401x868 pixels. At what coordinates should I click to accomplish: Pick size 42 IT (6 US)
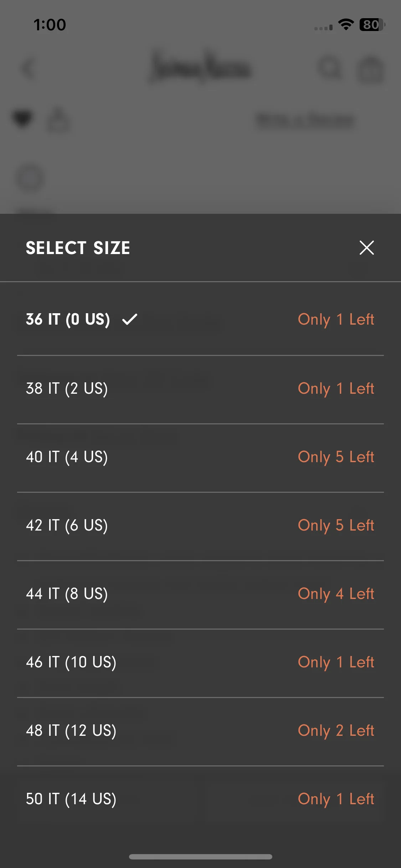pyautogui.click(x=200, y=526)
